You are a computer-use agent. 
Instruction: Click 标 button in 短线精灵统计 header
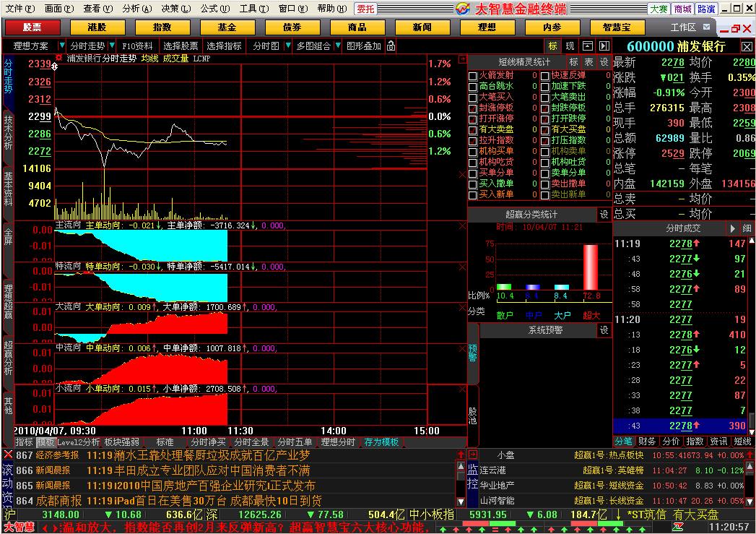[x=573, y=61]
